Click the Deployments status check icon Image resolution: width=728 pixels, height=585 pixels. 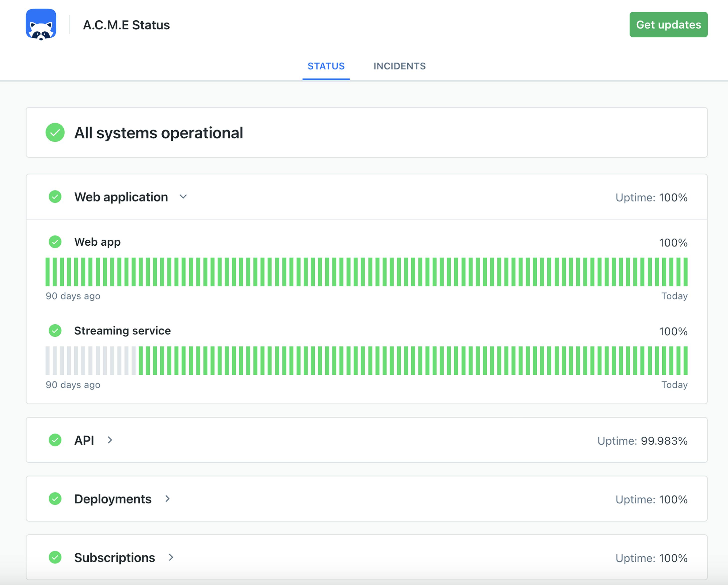click(55, 498)
